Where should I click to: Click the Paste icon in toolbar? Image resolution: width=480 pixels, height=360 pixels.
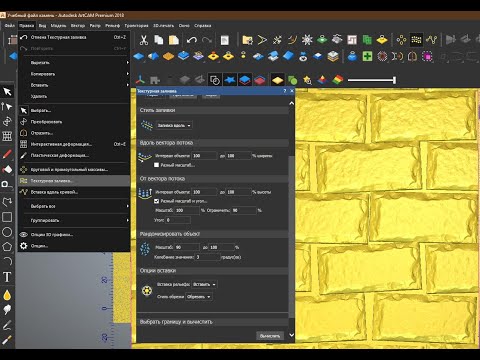174,40
